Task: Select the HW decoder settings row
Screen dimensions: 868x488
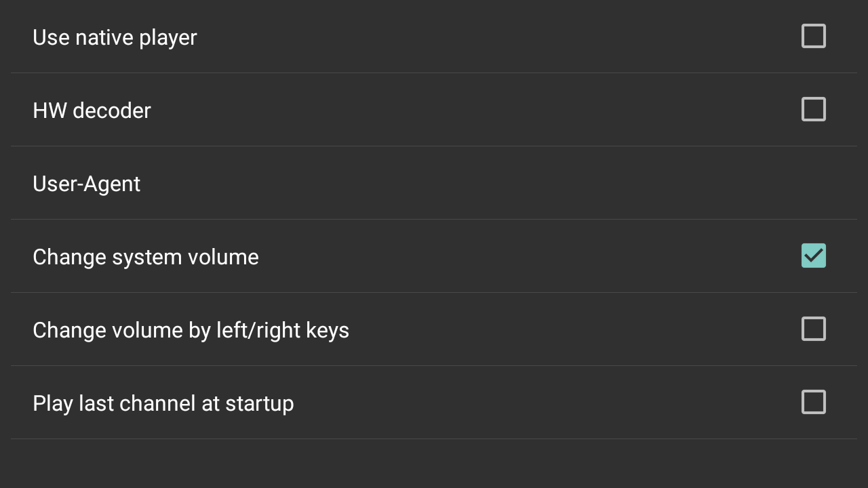Action: click(434, 110)
